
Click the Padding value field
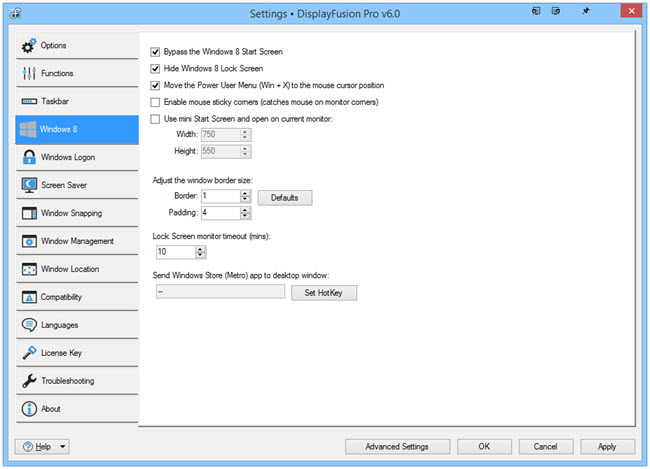(x=221, y=213)
